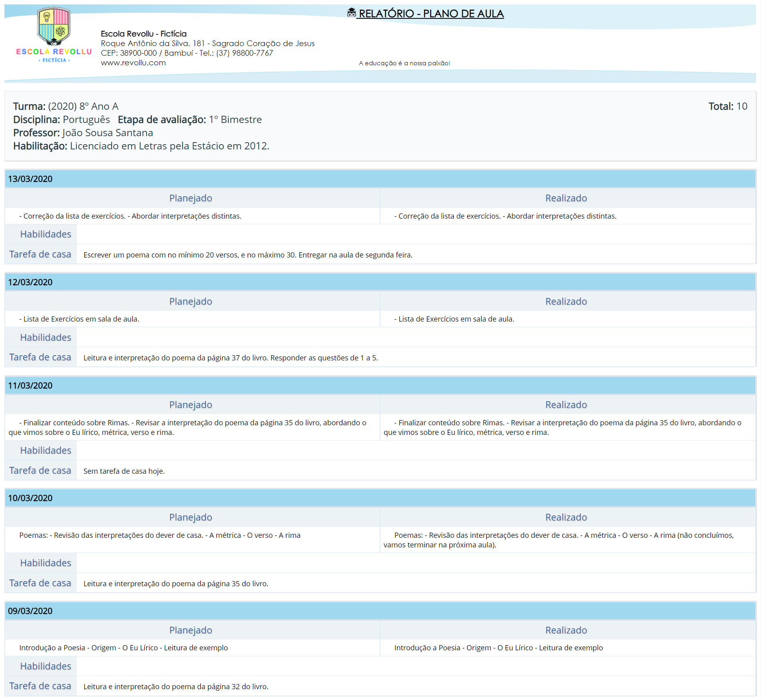This screenshot has height=700, width=761.
Task: Click Habilidades label in 09/03/2020 block
Action: coord(46,666)
